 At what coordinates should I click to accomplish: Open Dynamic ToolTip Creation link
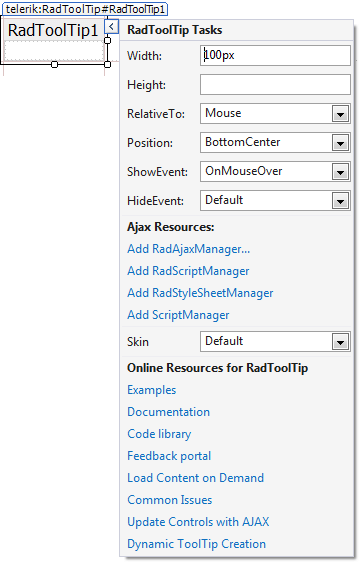point(196,544)
